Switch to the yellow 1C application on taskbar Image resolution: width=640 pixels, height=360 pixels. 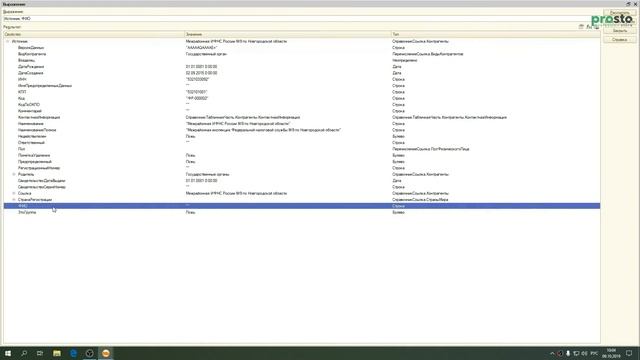pyautogui.click(x=106, y=353)
